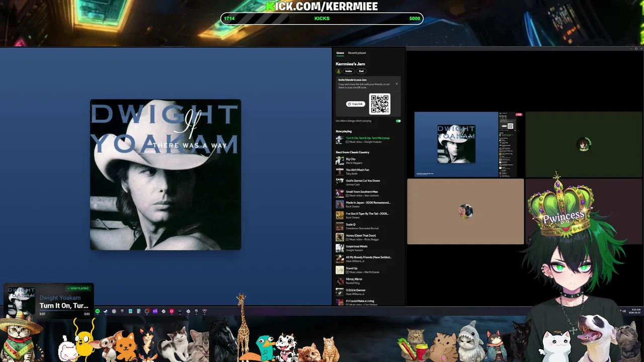Click the LIVE badge on stream tile
644x362 pixels.
(x=519, y=115)
